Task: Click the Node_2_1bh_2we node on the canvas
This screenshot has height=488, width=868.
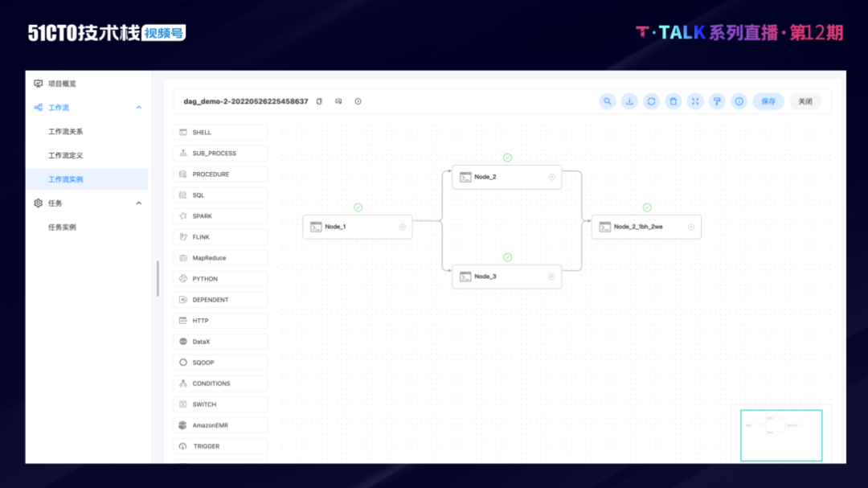Action: [646, 227]
